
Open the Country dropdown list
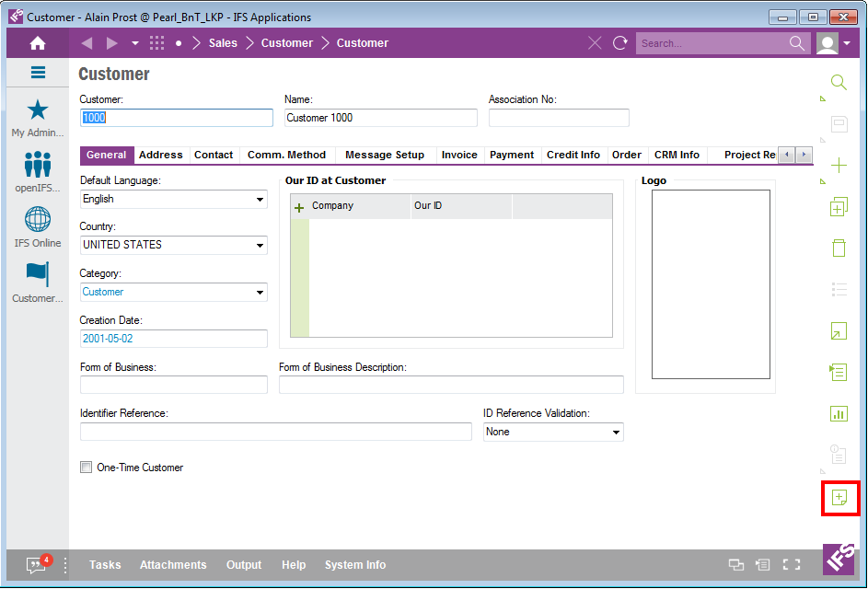[x=260, y=246]
